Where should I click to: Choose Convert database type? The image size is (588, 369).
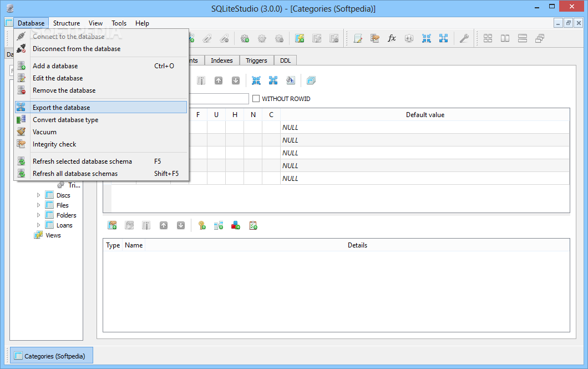tap(101, 120)
